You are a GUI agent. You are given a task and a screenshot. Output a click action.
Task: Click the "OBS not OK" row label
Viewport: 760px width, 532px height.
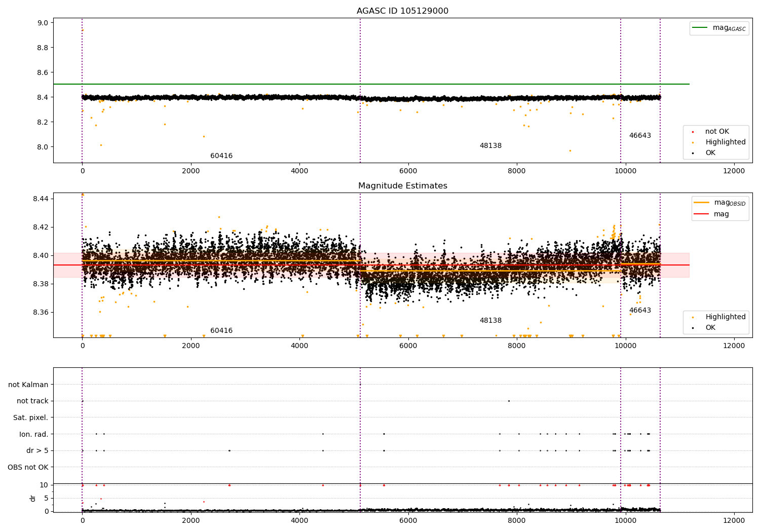point(28,468)
